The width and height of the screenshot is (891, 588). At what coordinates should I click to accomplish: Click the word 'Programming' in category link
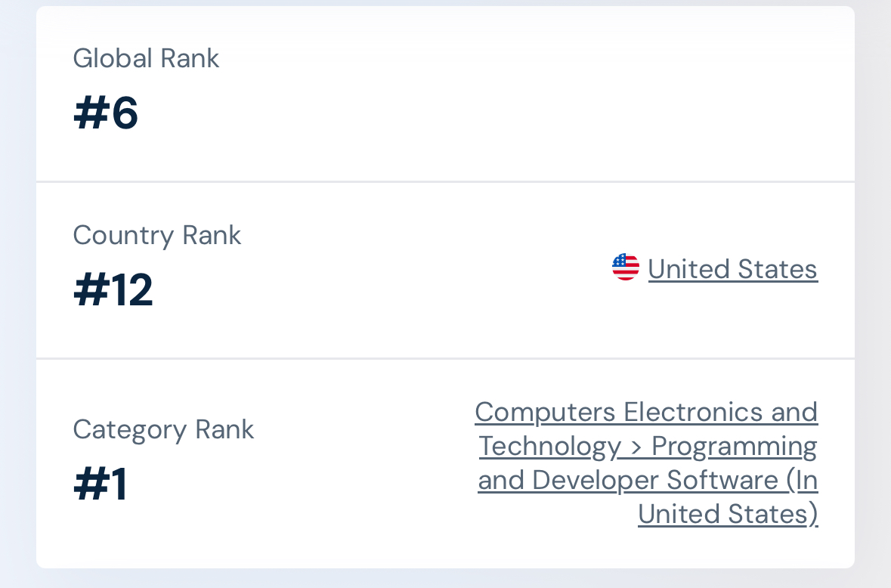pos(734,446)
